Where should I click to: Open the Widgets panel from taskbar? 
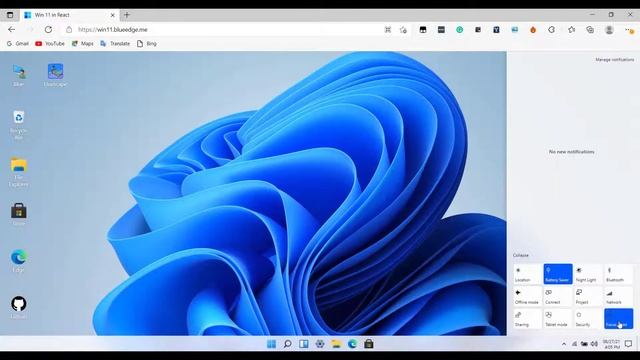[304, 344]
